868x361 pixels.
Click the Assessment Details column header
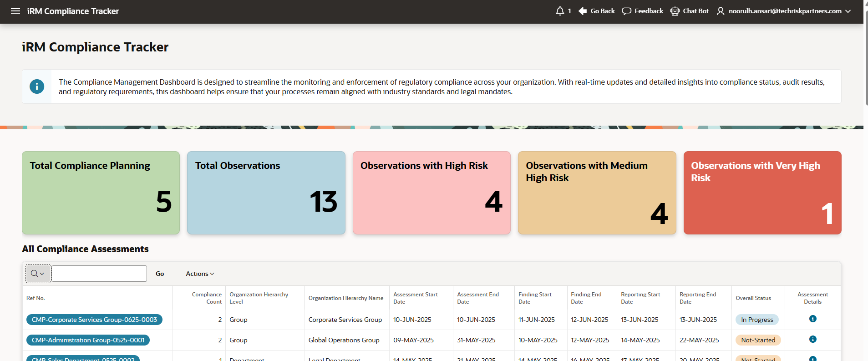click(x=813, y=298)
